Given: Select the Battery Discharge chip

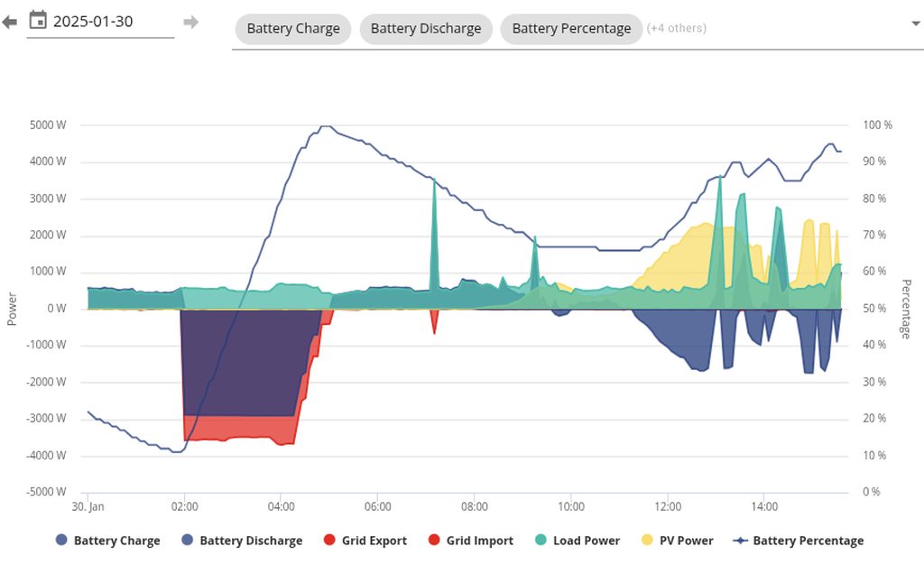Looking at the screenshot, I should pyautogui.click(x=426, y=29).
